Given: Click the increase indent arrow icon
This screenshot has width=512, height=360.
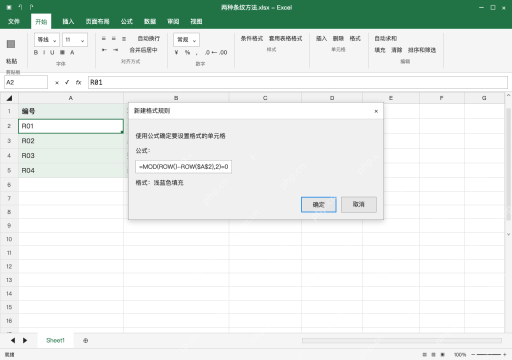Looking at the screenshot, I should click(x=115, y=50).
